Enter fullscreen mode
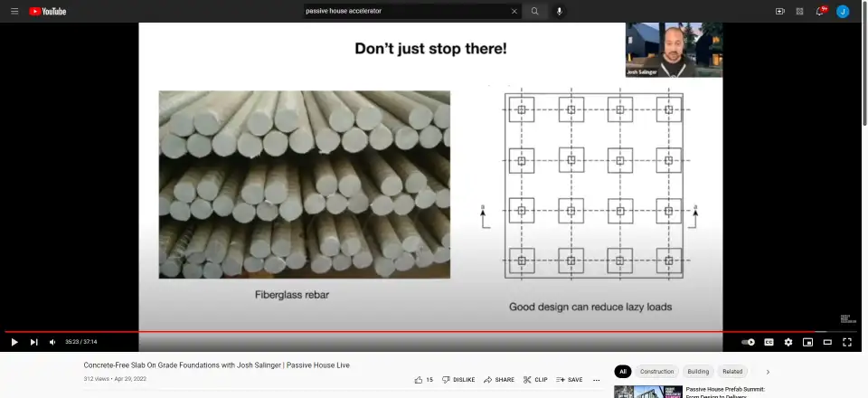868x398 pixels. pos(847,342)
